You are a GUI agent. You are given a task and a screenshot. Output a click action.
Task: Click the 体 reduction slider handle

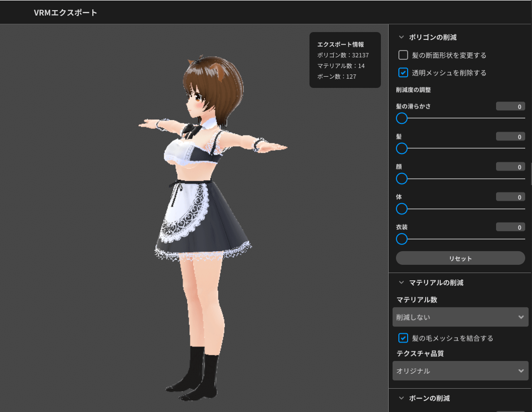402,209
